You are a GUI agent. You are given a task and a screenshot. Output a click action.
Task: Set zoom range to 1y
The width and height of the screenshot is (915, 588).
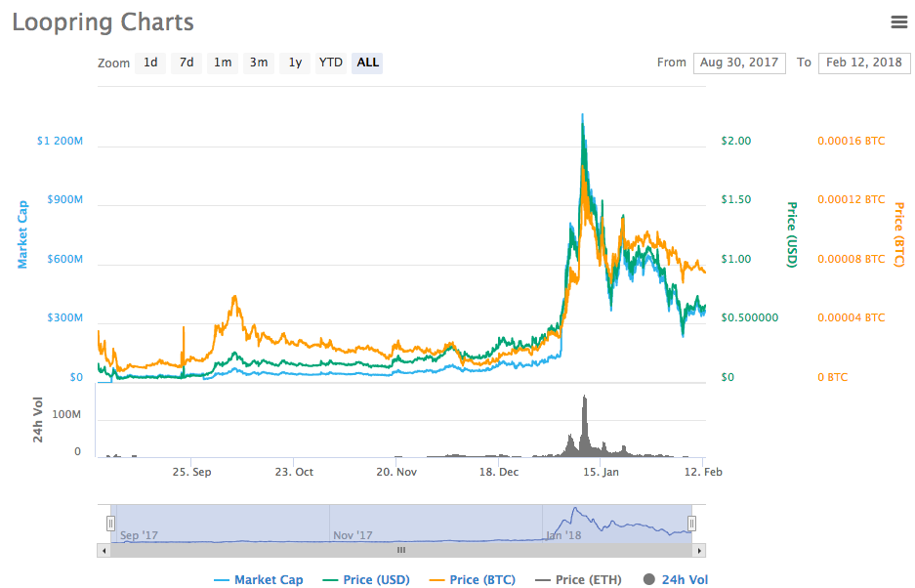click(x=295, y=63)
